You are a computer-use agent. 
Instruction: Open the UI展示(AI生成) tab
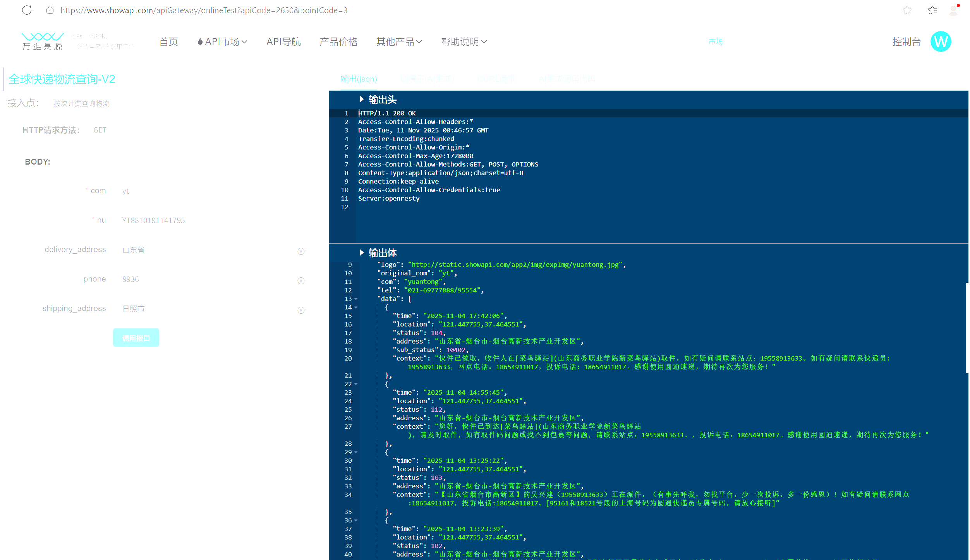click(x=427, y=79)
